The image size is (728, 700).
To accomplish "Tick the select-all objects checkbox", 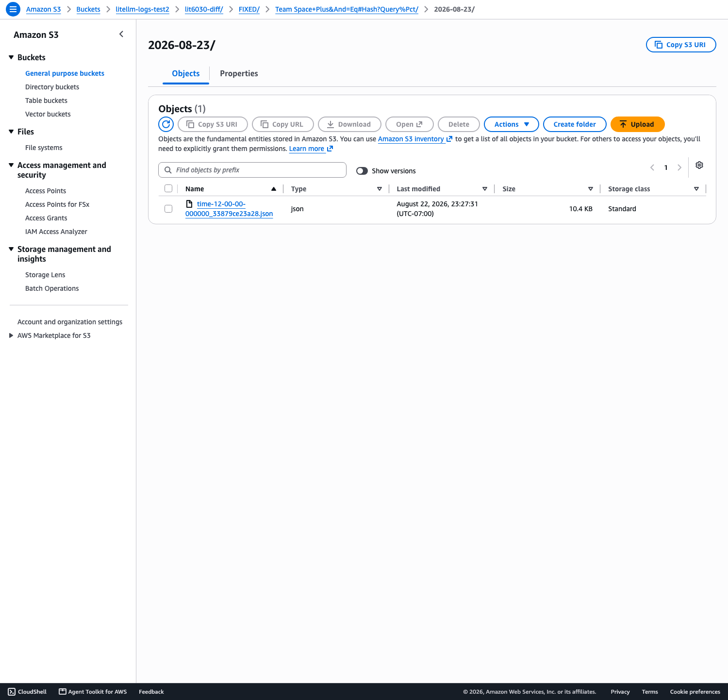I will coord(168,188).
